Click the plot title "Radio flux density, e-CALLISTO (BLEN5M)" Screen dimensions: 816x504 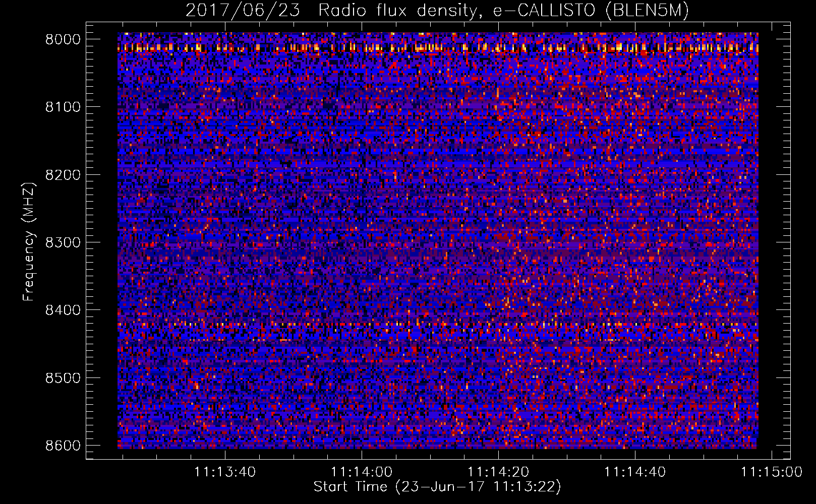click(x=503, y=11)
